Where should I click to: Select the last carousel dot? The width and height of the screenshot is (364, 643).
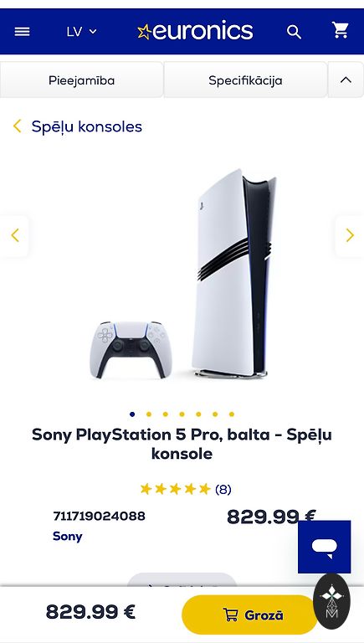click(232, 414)
